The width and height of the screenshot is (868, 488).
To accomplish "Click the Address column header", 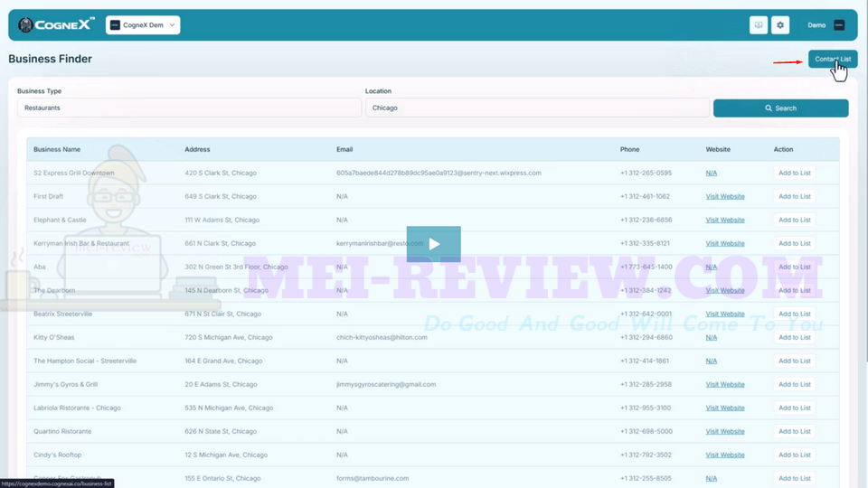I will pos(197,149).
